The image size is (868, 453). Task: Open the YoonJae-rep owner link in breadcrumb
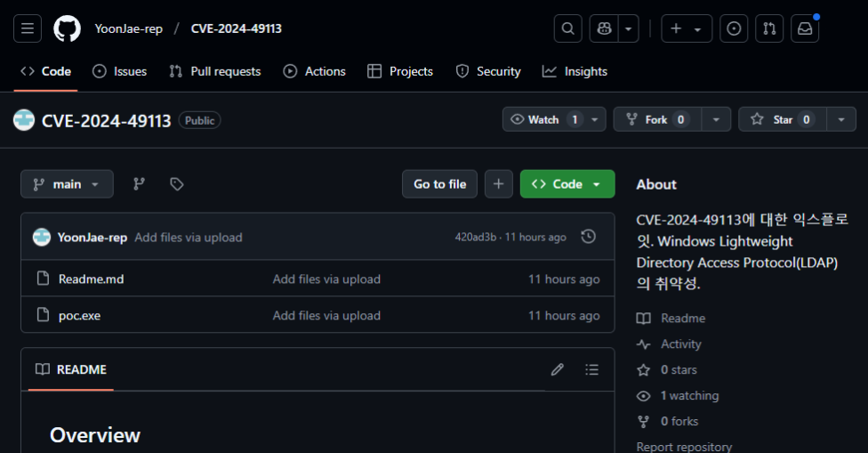(x=128, y=28)
